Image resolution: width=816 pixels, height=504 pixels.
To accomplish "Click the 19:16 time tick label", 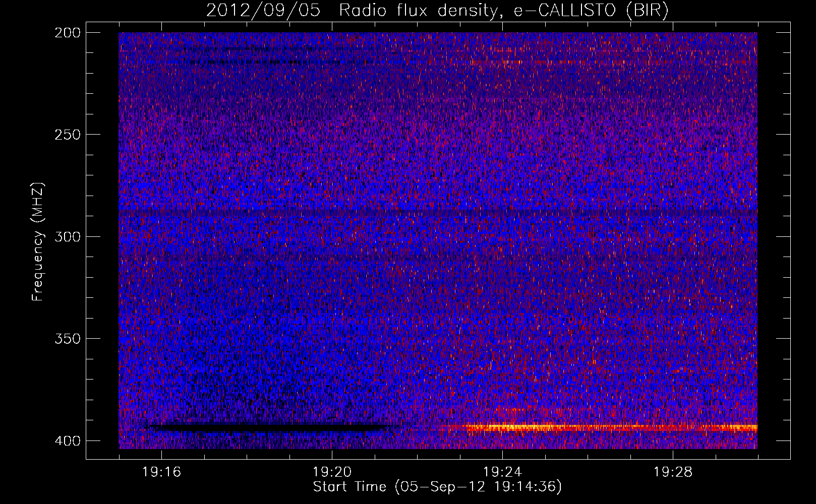I will pos(161,472).
